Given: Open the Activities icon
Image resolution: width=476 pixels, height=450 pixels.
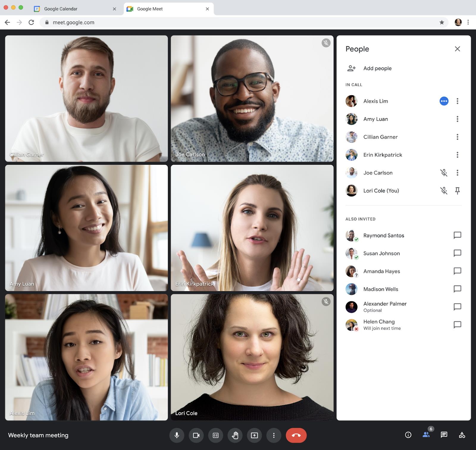Looking at the screenshot, I should click(x=462, y=435).
